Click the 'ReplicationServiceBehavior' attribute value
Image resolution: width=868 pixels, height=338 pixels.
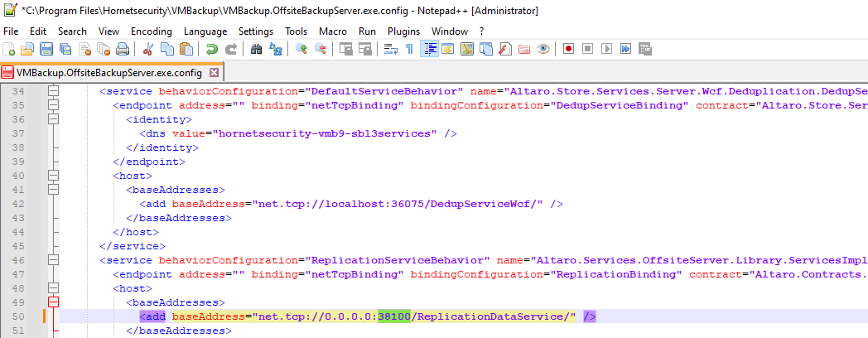397,260
